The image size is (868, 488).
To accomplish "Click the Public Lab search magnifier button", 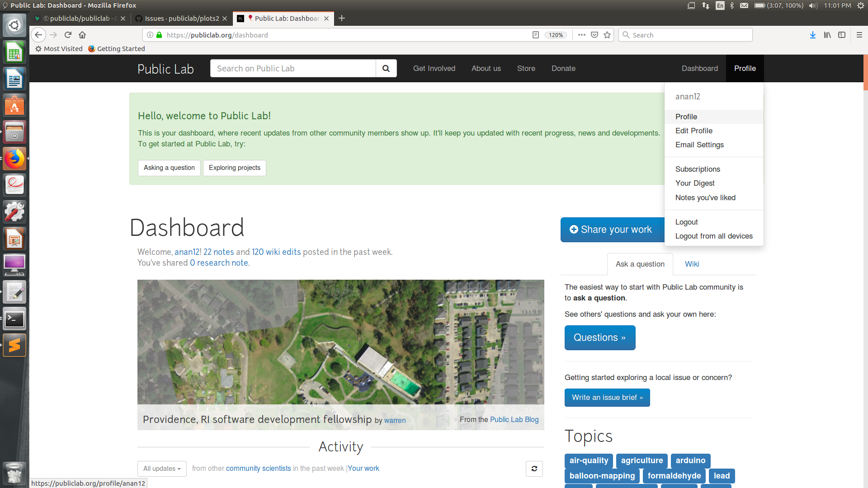I will click(x=386, y=68).
